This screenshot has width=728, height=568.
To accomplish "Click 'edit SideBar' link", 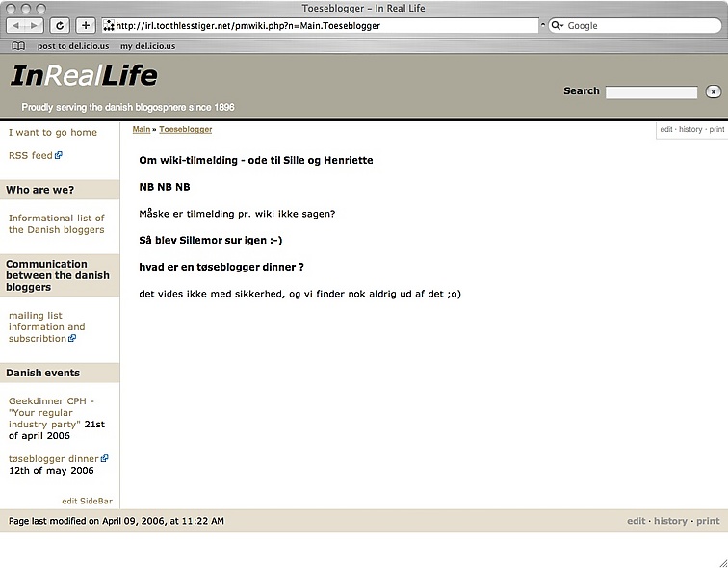I will pos(88,501).
